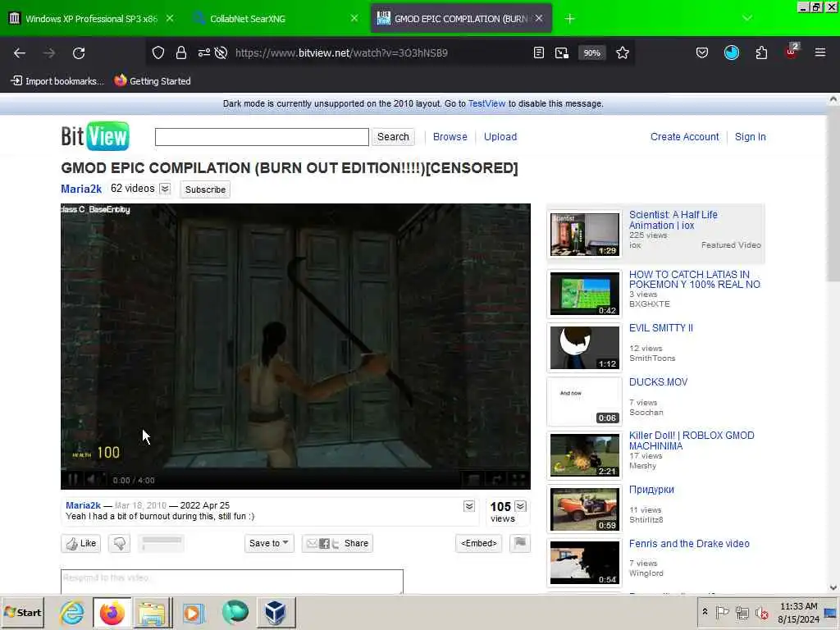The image size is (840, 630).
Task: Click the Sign In link
Action: [x=751, y=137]
